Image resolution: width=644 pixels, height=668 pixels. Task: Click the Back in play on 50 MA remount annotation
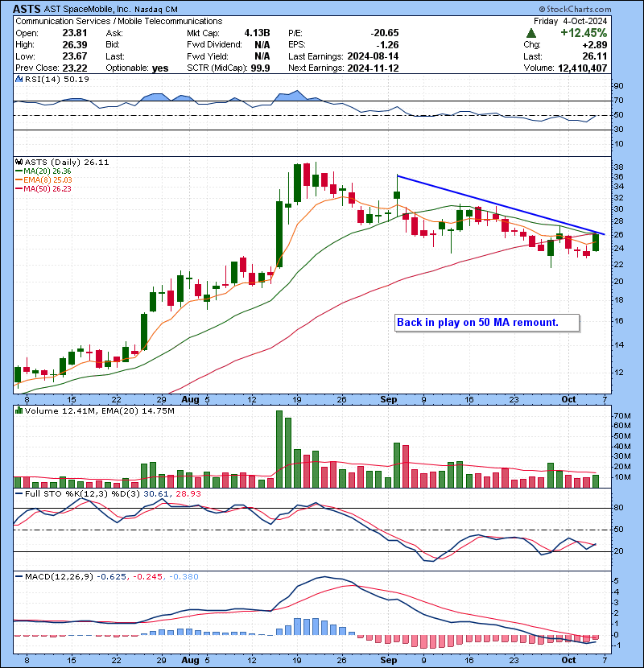point(487,323)
